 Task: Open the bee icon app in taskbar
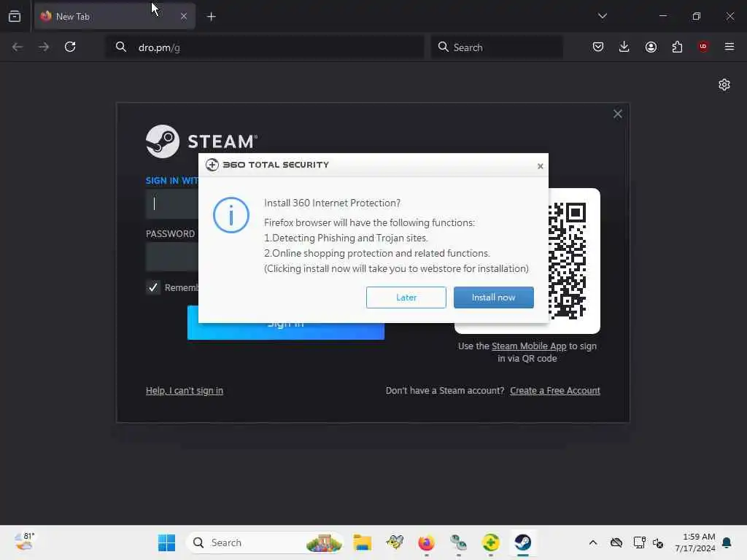coord(395,542)
